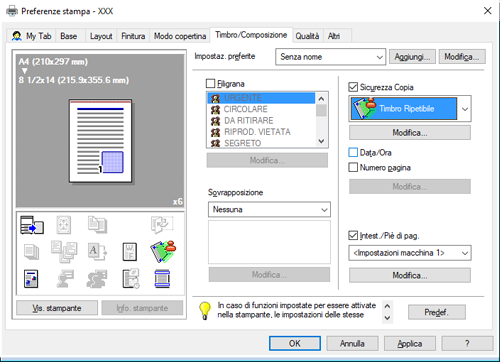The height and width of the screenshot is (362, 500).
Task: Open the Finitura tab
Action: pyautogui.click(x=133, y=36)
